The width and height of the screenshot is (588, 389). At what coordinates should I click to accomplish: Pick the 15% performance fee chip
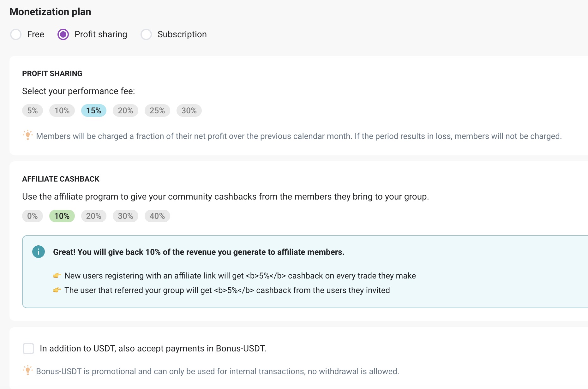click(94, 111)
